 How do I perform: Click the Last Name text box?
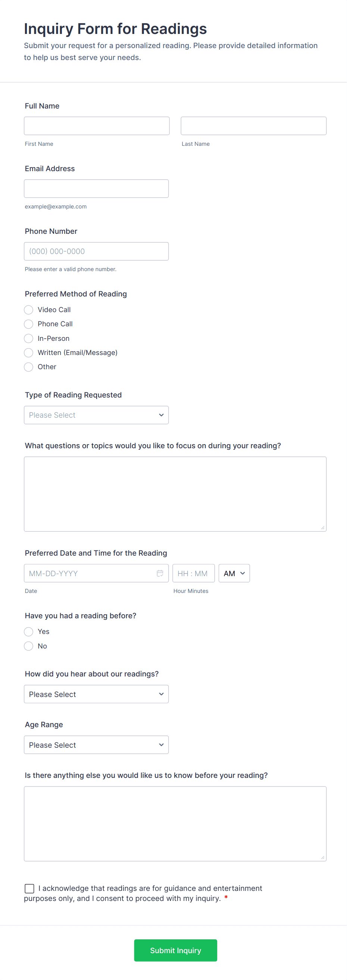tap(253, 126)
